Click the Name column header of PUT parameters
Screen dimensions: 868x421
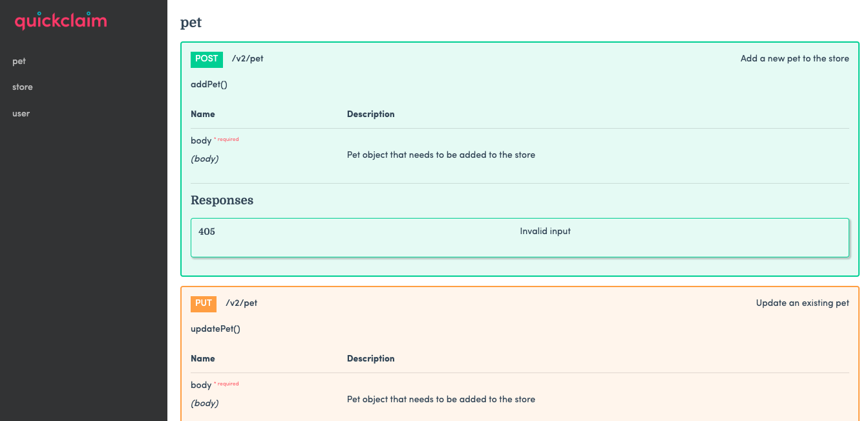pos(202,358)
